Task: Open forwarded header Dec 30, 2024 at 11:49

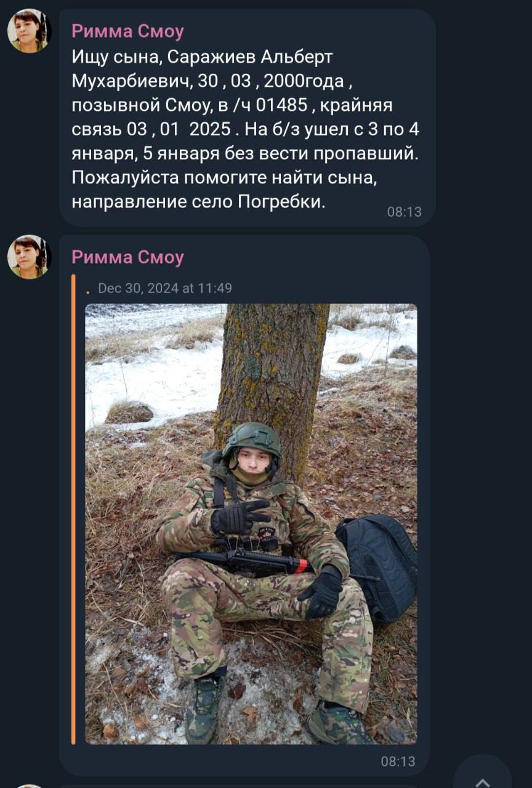Action: point(165,288)
